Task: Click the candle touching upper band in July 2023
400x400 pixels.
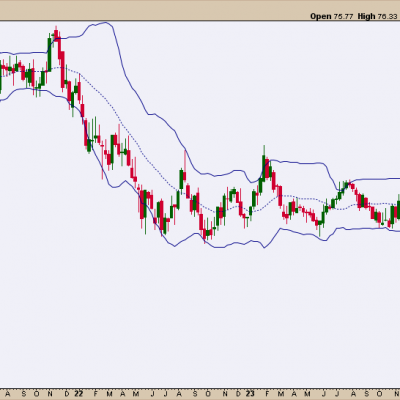Action: 346,184
